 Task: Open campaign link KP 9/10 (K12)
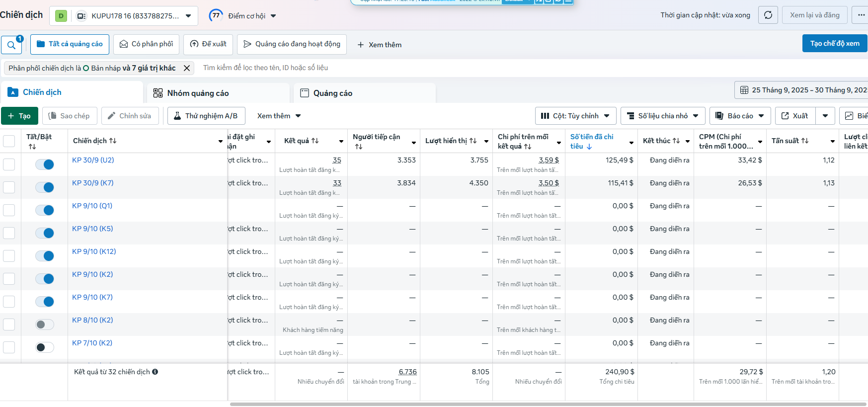94,251
